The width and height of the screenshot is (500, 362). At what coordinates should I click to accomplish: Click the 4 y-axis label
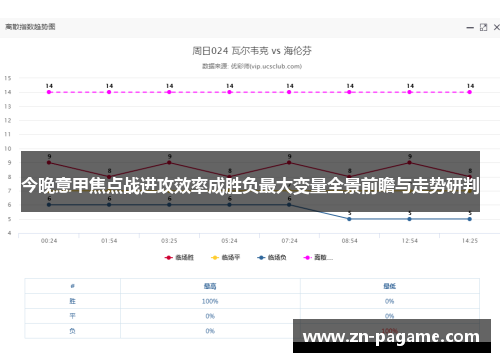[x=9, y=233]
